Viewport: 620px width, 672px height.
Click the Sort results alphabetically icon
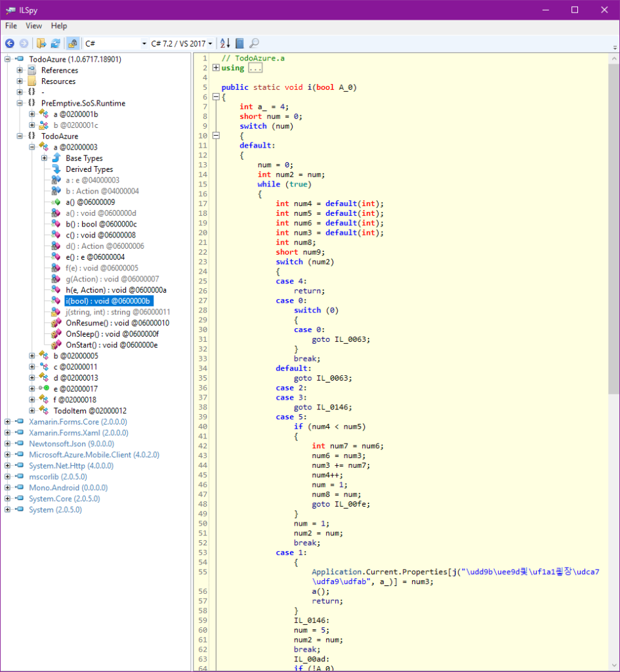pyautogui.click(x=225, y=43)
